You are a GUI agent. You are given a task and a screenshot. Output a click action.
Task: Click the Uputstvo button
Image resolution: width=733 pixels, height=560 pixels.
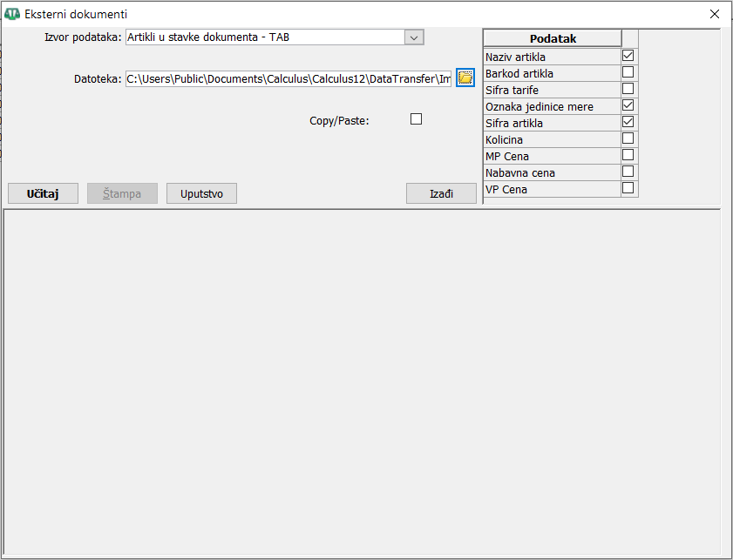pyautogui.click(x=201, y=193)
